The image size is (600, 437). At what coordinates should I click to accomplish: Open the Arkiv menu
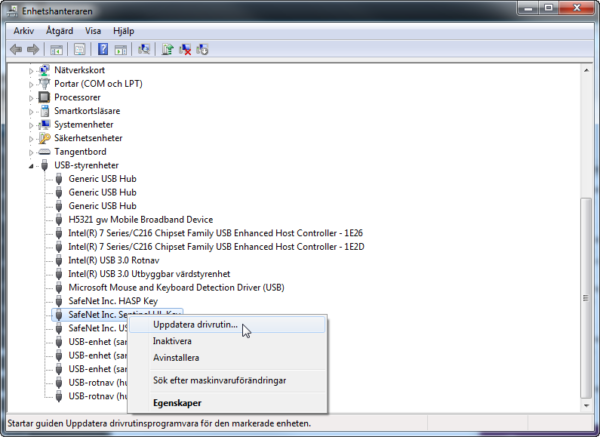pos(24,31)
